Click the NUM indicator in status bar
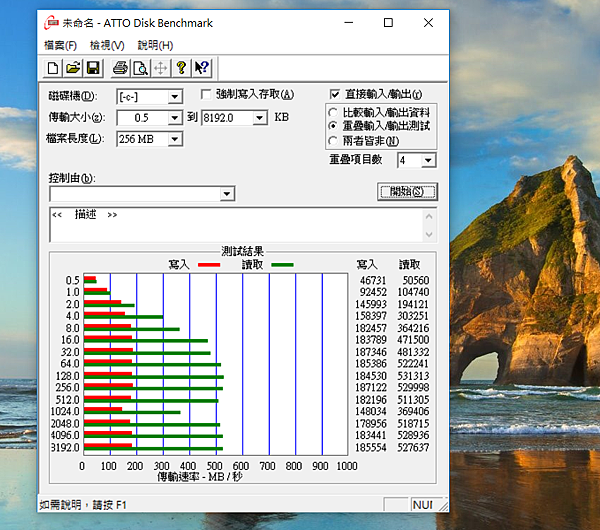This screenshot has height=530, width=600. pos(422,505)
